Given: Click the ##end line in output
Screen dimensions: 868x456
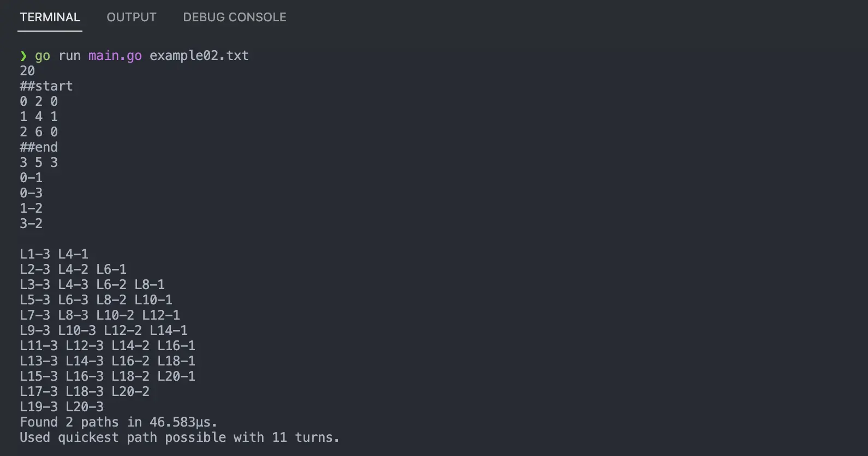Looking at the screenshot, I should click(x=39, y=147).
